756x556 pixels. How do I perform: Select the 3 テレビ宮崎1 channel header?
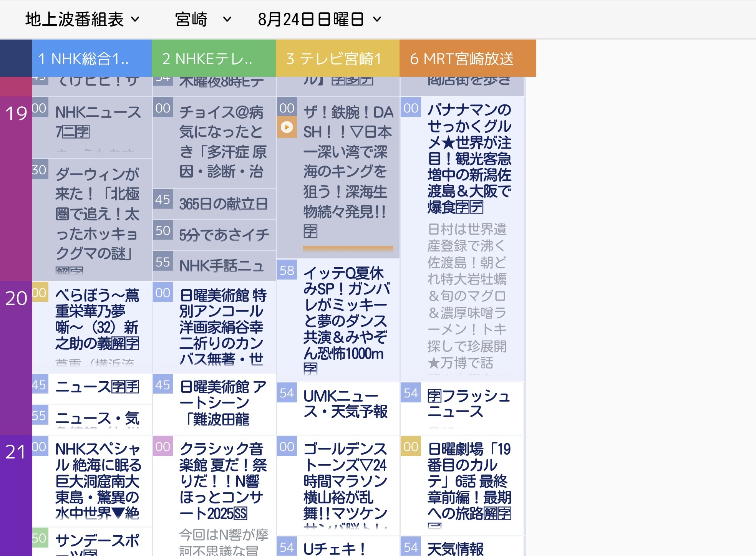pos(338,58)
